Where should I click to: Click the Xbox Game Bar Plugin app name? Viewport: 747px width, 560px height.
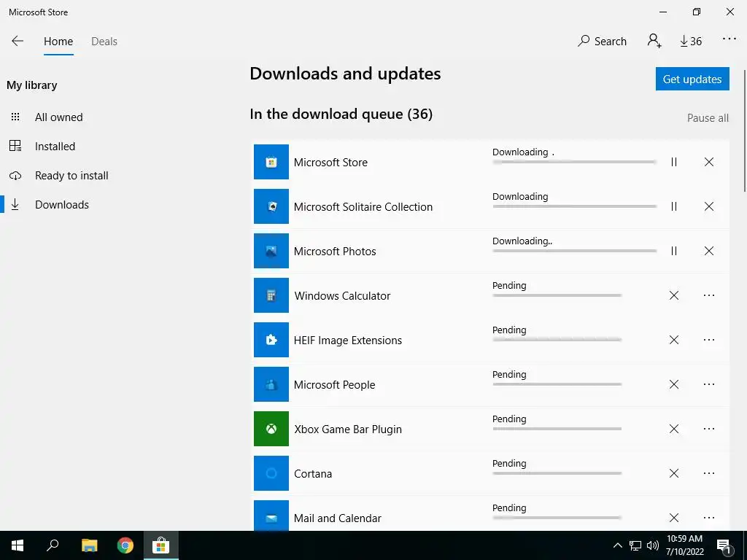pyautogui.click(x=348, y=429)
